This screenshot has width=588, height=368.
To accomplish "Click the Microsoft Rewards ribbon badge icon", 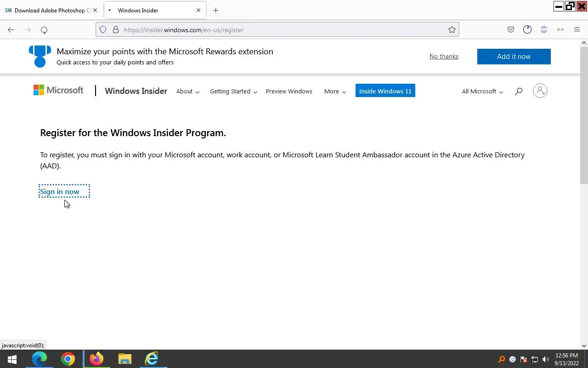I will tap(40, 56).
